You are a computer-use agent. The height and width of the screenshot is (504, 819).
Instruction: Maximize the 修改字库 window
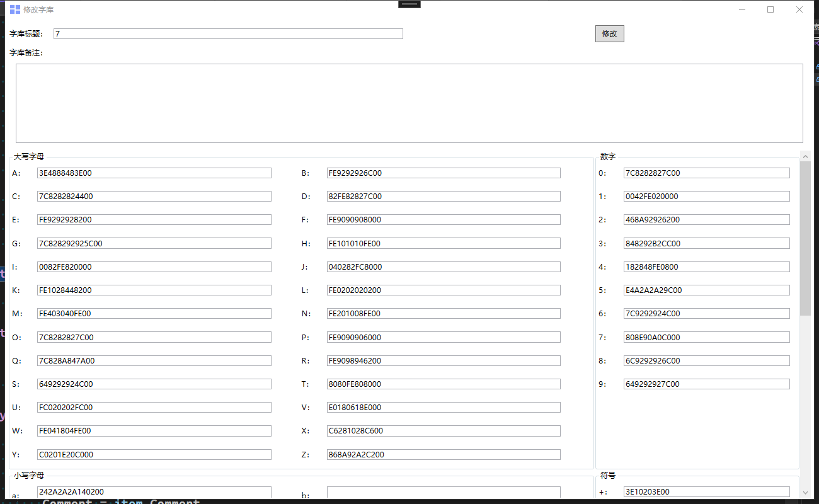[x=770, y=9]
